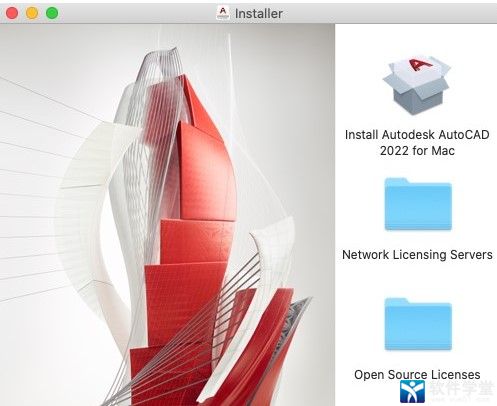Select the Network Licensing Servers folder icon
Screen dimensions: 497x406
pos(418,204)
